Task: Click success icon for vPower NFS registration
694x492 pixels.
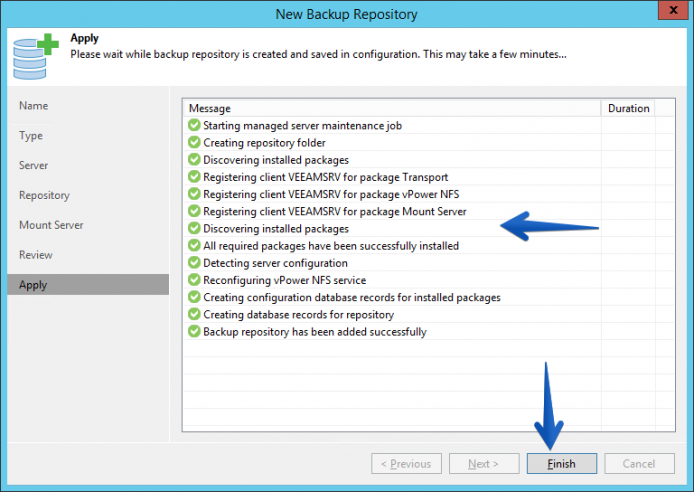Action: click(x=194, y=194)
